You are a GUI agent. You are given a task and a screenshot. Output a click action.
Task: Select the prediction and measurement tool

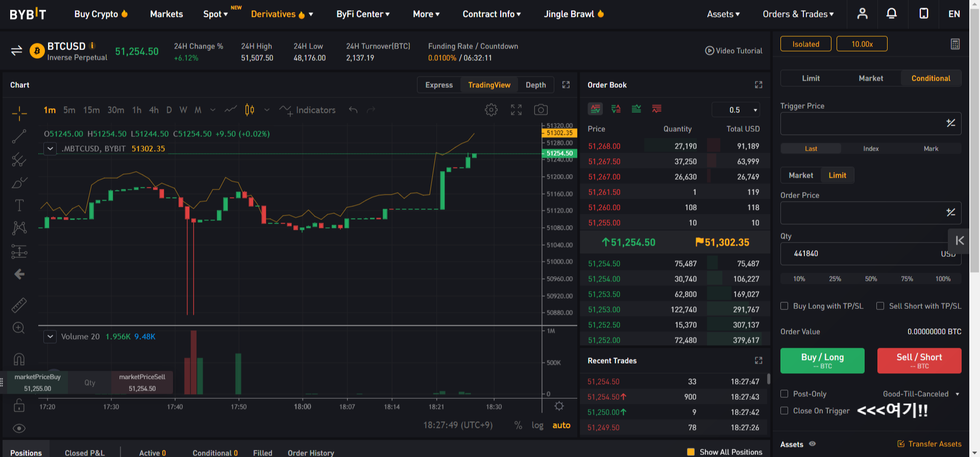(x=19, y=251)
